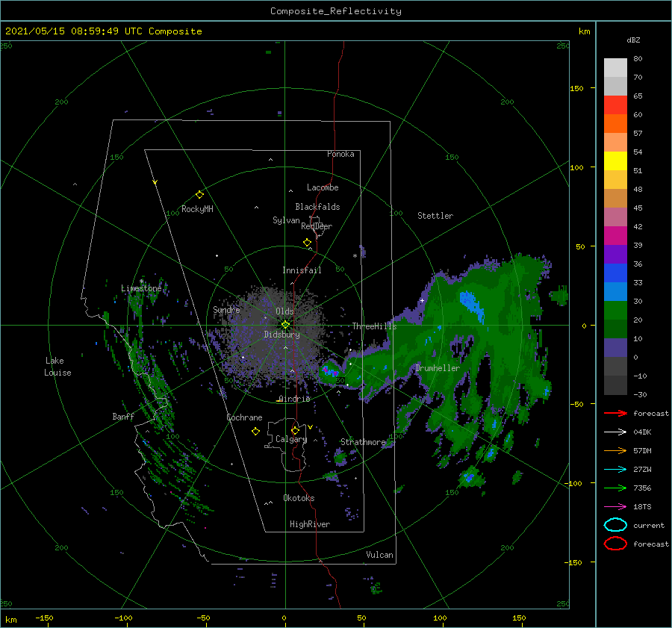Click the 2021/05/15 08:59:49 UTC timestamp
Screen dimensions: 672x628
click(74, 31)
